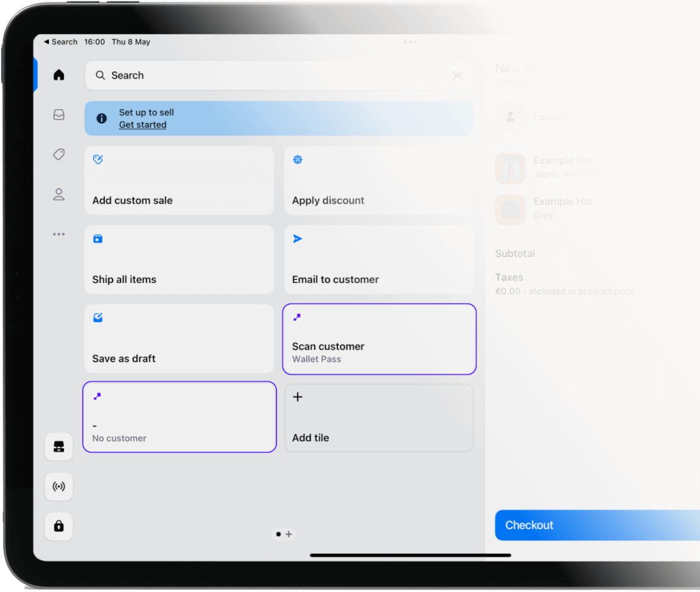This screenshot has width=700, height=592.
Task: Select the Email to customer tile
Action: [379, 260]
